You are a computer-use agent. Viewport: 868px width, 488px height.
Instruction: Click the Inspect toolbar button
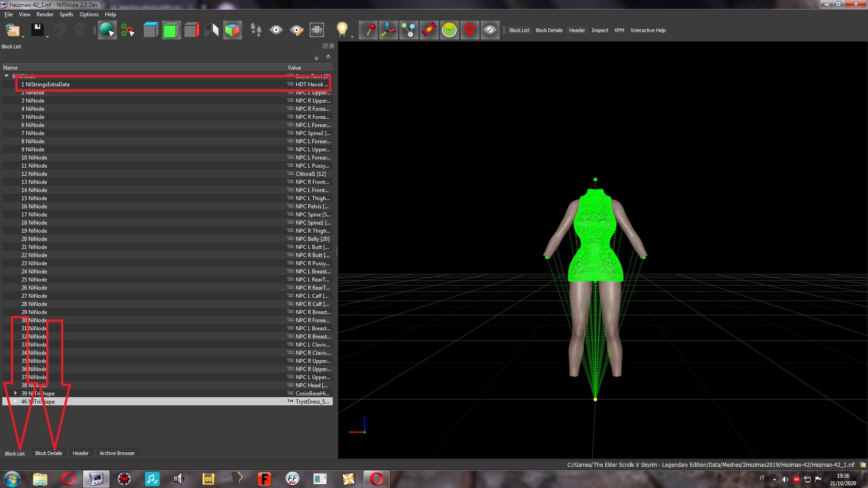600,30
